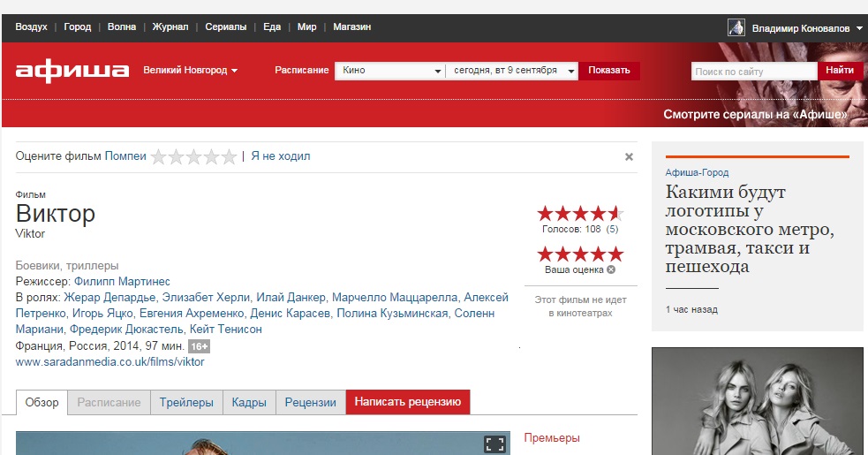
Task: Open the 16+ age rating badge
Action: click(x=200, y=346)
